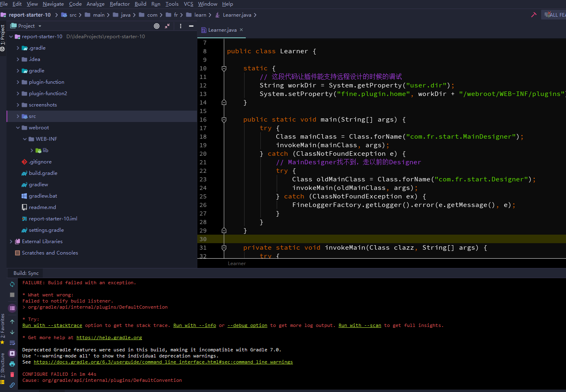This screenshot has height=392, width=566.
Task: Go to next output with down arrow
Action: pyautogui.click(x=12, y=332)
